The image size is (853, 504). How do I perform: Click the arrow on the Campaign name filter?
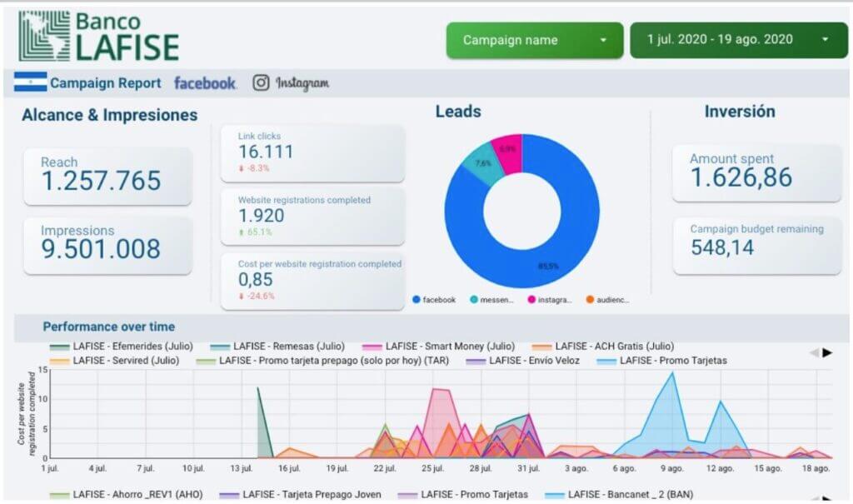coord(603,40)
